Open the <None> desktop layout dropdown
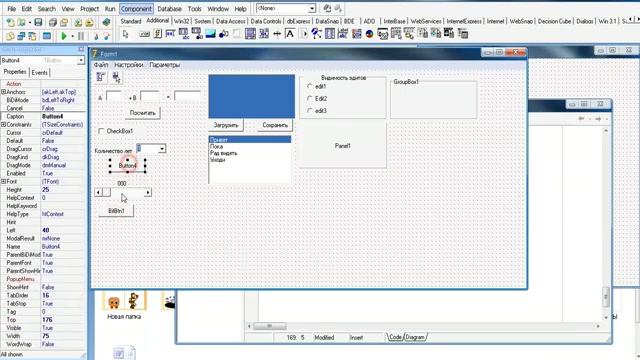Image resolution: width=640 pixels, height=360 pixels. [x=312, y=8]
